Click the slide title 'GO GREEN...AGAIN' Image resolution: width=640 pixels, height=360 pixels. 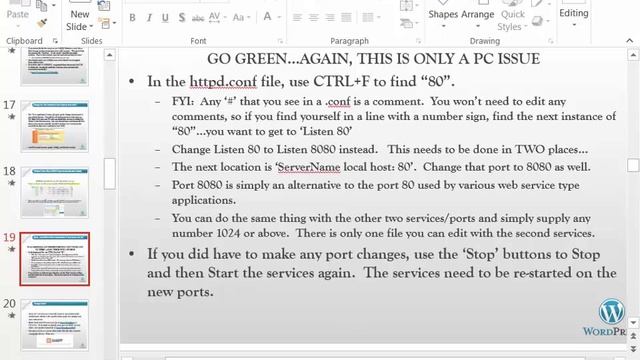[373, 59]
